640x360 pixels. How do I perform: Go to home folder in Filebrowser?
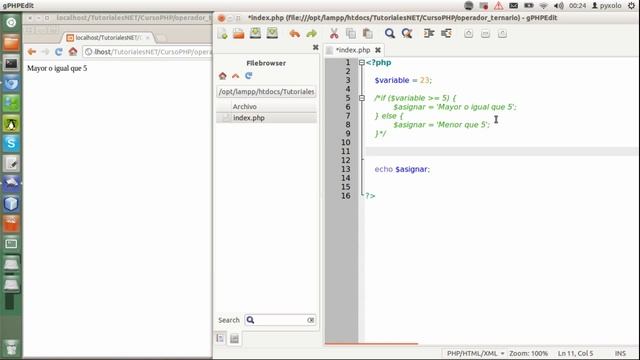[x=222, y=76]
